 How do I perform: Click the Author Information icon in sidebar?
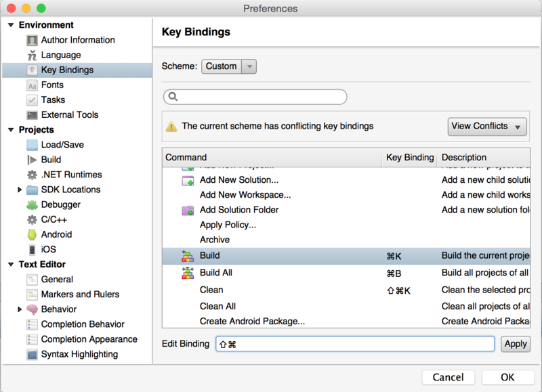point(32,40)
